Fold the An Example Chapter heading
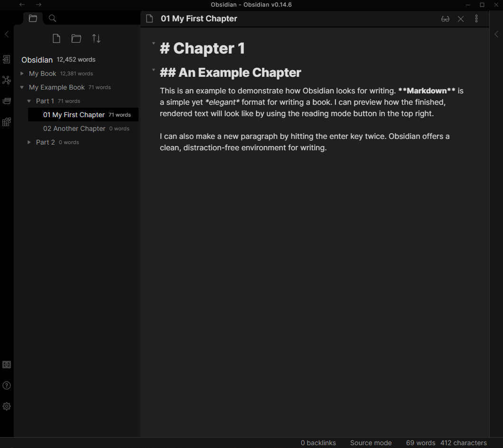 tap(154, 70)
